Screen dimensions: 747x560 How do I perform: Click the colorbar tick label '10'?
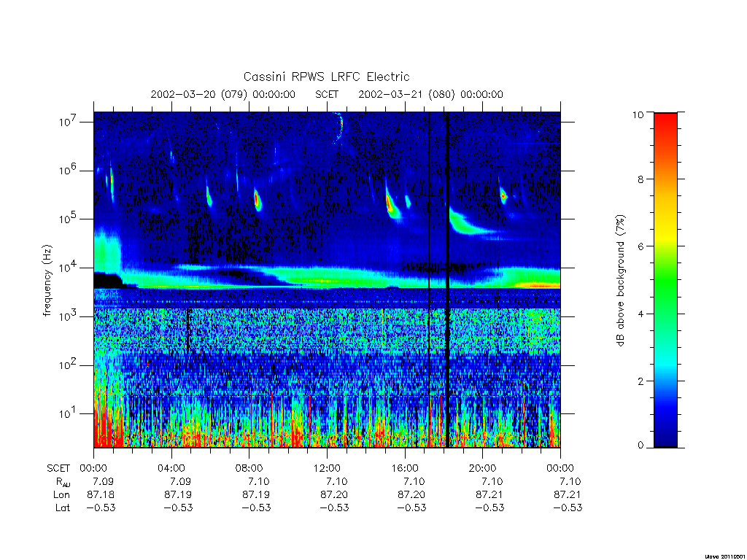coord(638,114)
